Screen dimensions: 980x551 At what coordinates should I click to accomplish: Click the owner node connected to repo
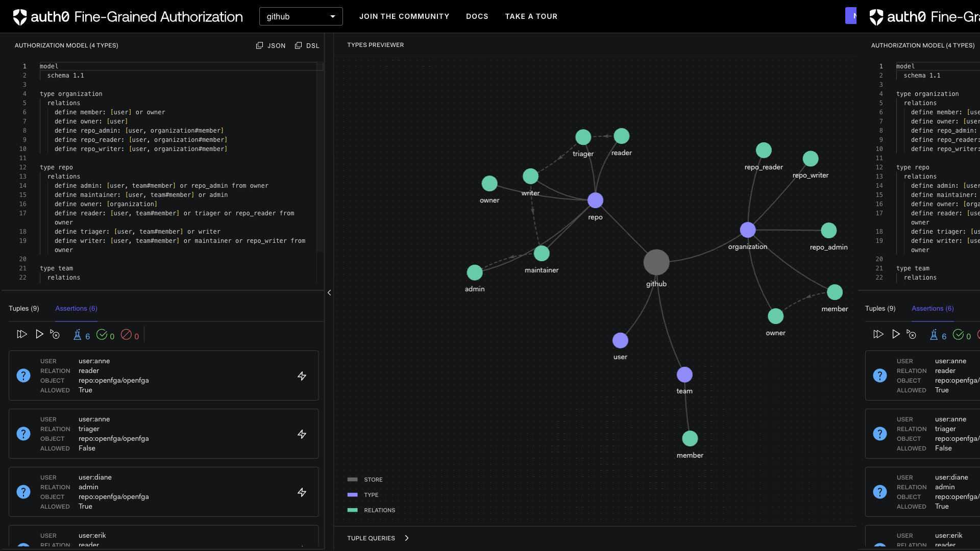[489, 183]
